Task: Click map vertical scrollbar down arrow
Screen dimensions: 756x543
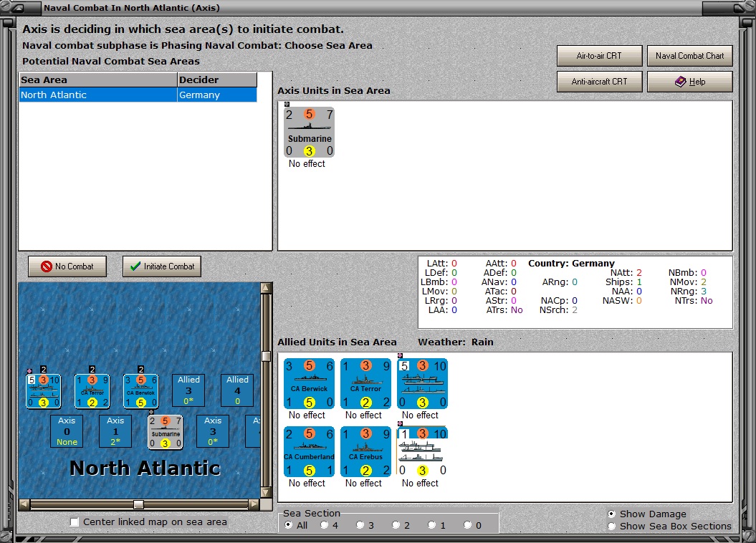Action: [x=266, y=492]
